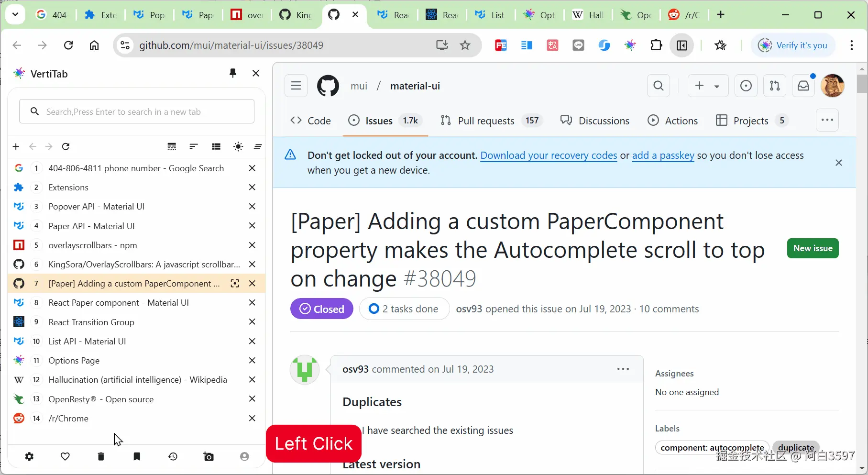This screenshot has height=475, width=868.
Task: Click install app icon in address bar
Action: click(442, 45)
